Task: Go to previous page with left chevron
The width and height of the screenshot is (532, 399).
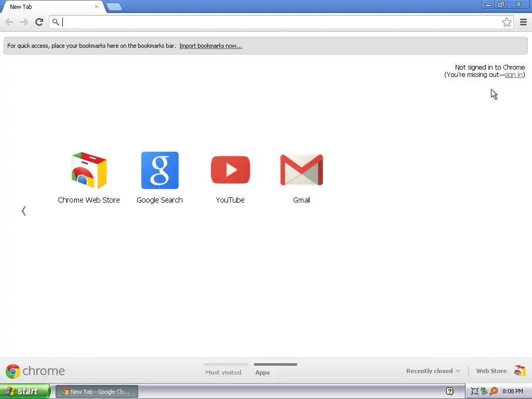Action: click(23, 211)
